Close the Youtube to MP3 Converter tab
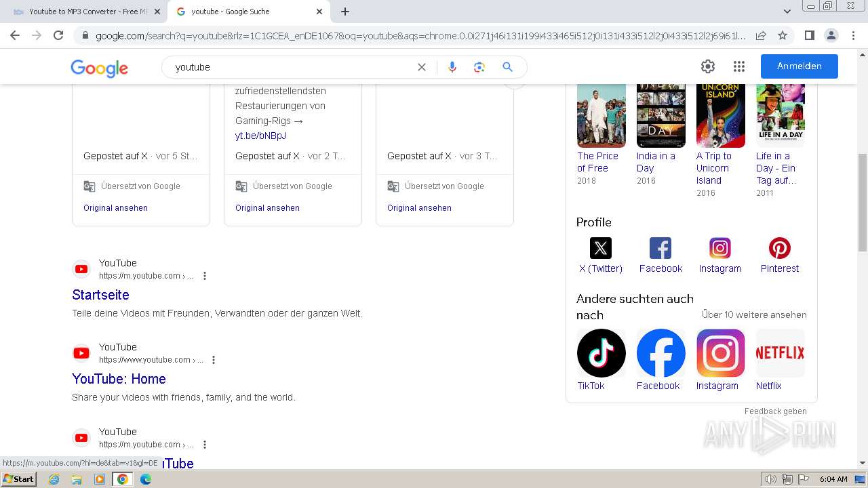 (x=157, y=12)
